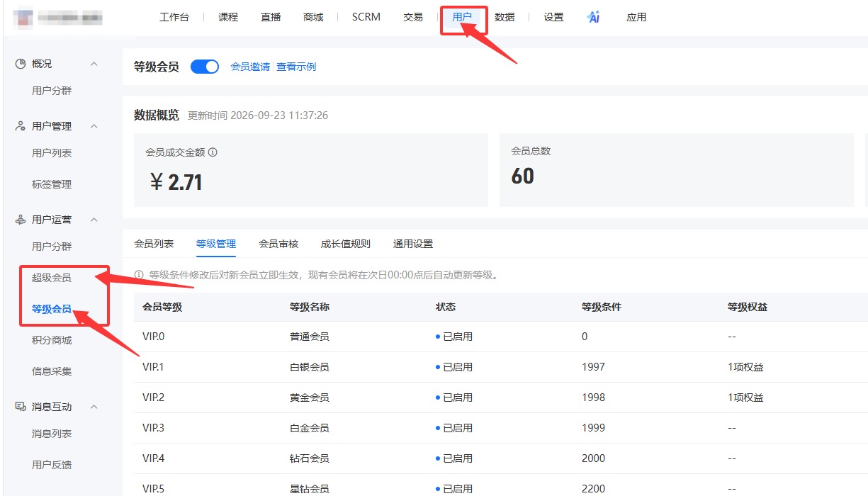Open 应用 in the top navigation

(x=636, y=17)
